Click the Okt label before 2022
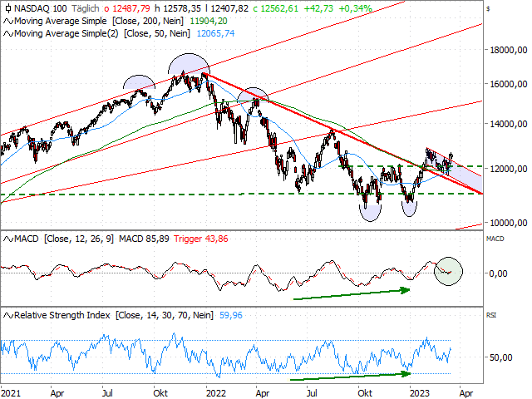The image size is (532, 399). [160, 393]
